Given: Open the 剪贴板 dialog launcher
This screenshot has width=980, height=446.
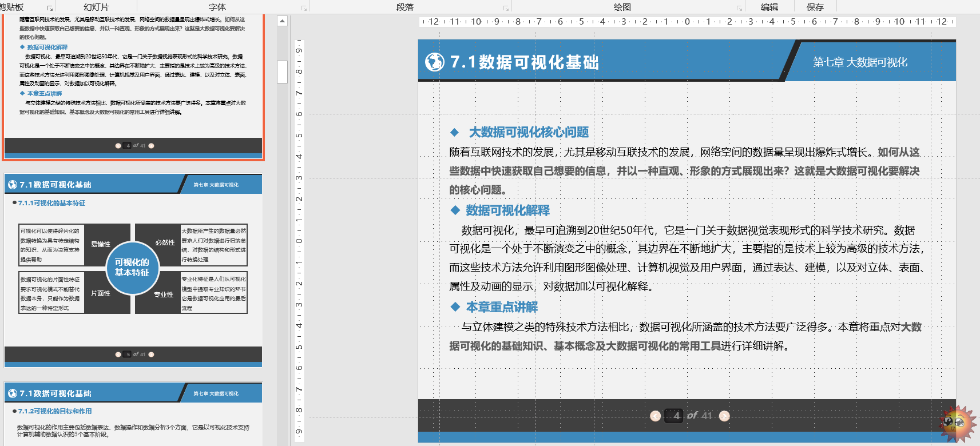Looking at the screenshot, I should [50, 8].
